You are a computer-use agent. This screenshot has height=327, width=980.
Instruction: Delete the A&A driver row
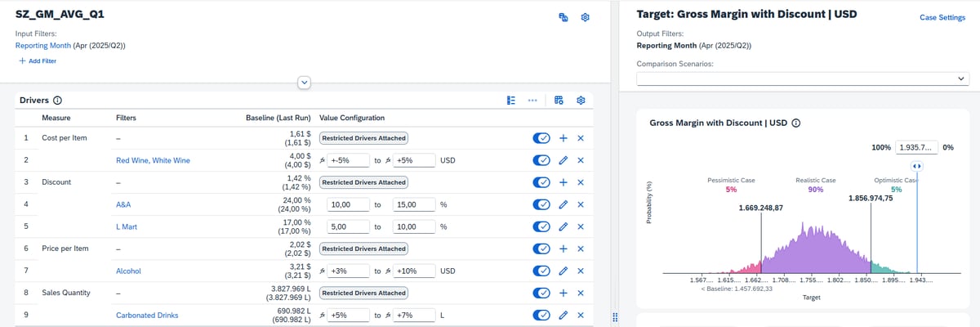click(581, 204)
